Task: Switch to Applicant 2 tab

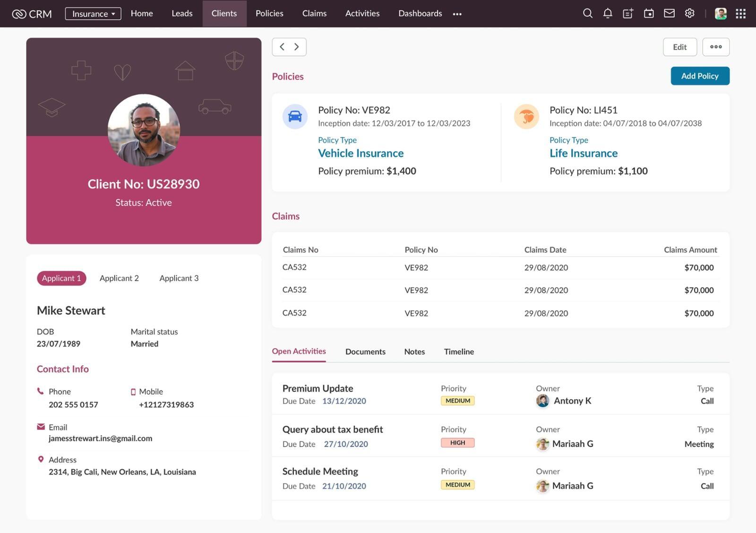Action: pos(119,278)
